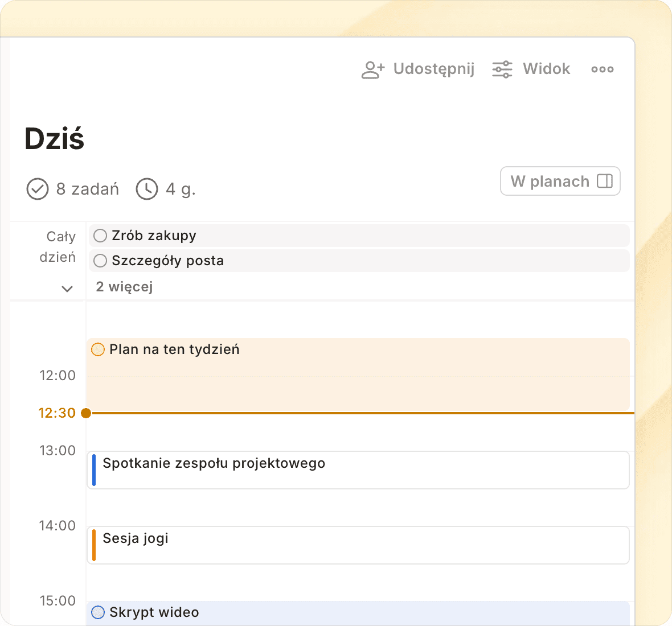The image size is (672, 626).
Task: Click the side panel icon in W planach
Action: [x=605, y=181]
